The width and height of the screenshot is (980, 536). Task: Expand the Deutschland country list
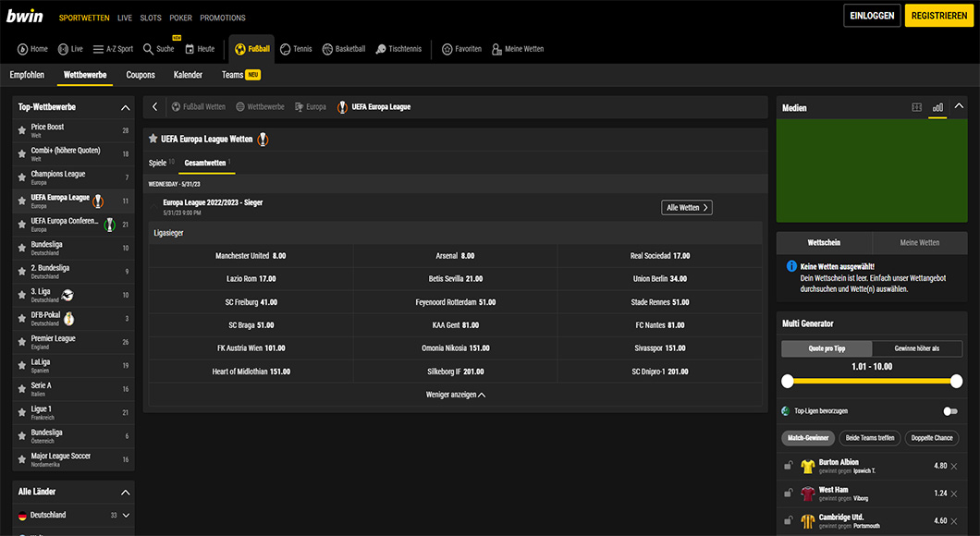(x=127, y=516)
